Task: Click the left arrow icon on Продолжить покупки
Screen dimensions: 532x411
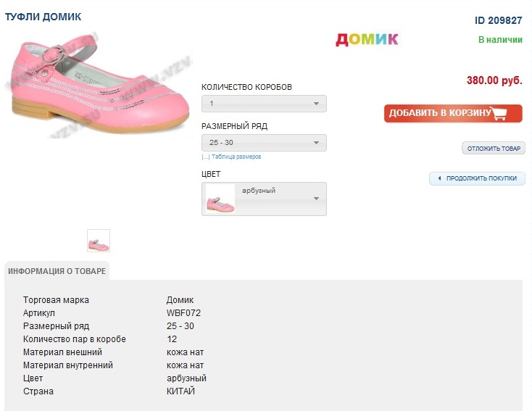Action: [439, 178]
